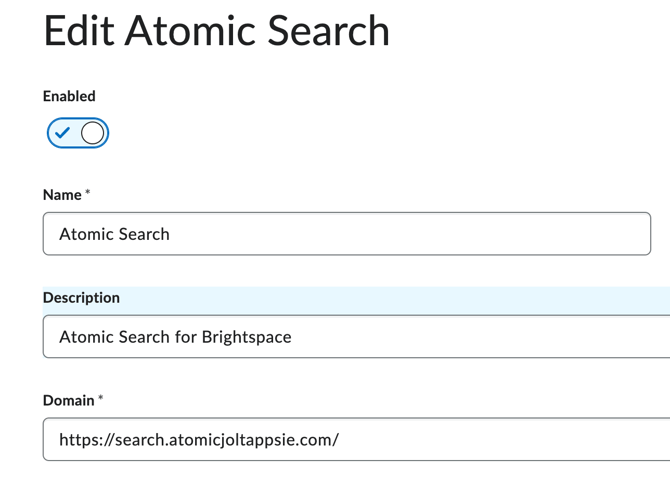Click the required asterisk beside Domain
Viewport: 670px width, 486px height.
tap(101, 398)
